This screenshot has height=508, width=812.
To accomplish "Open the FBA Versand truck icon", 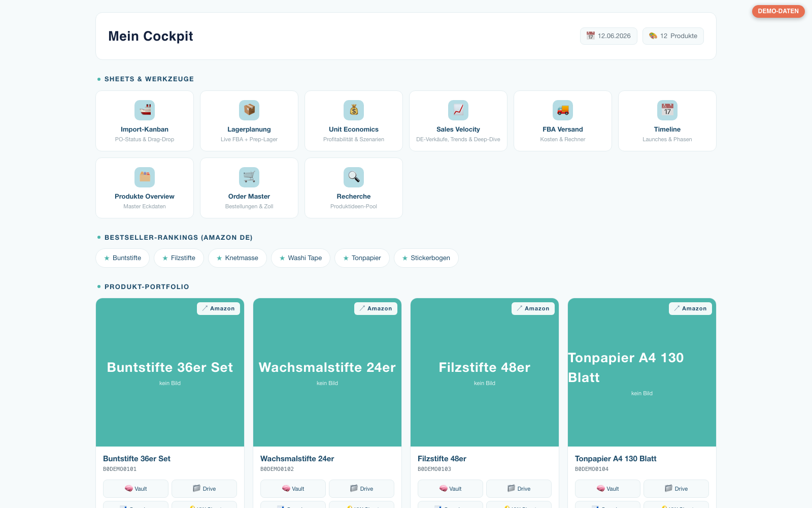I will 563,110.
